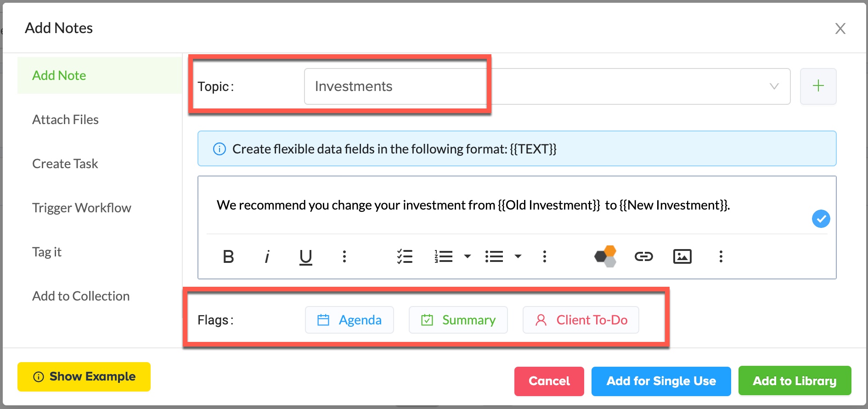This screenshot has width=868, height=409.
Task: Expand numbered list style options arrow
Action: click(468, 256)
